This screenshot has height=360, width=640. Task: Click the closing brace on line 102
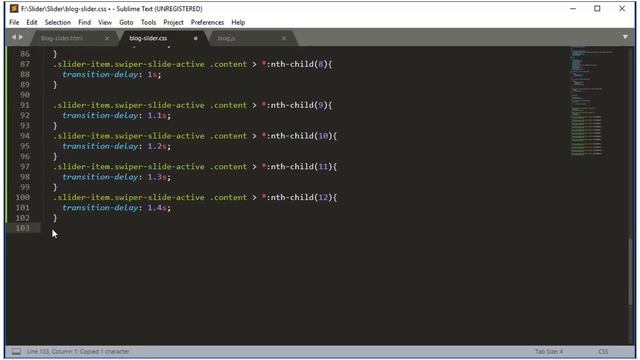coord(55,218)
